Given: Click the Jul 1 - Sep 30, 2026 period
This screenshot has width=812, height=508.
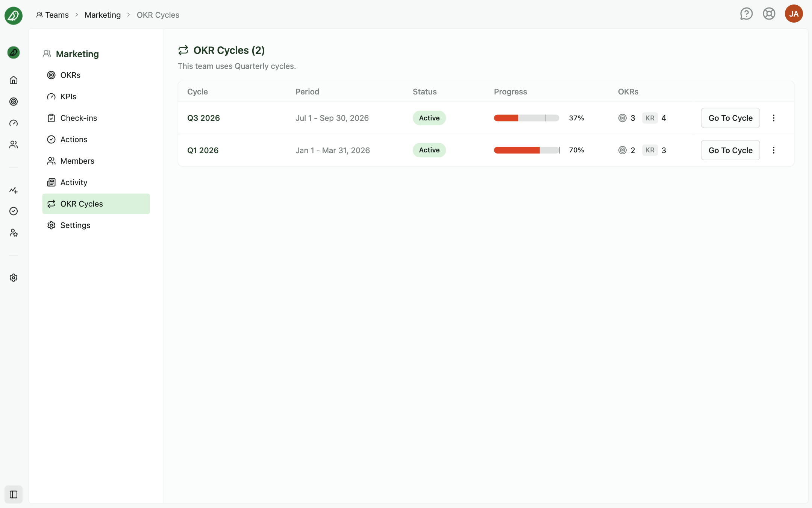Looking at the screenshot, I should 332,118.
